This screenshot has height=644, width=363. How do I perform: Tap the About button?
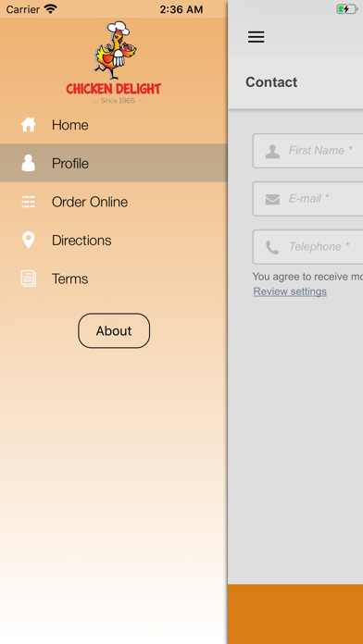pyautogui.click(x=114, y=330)
